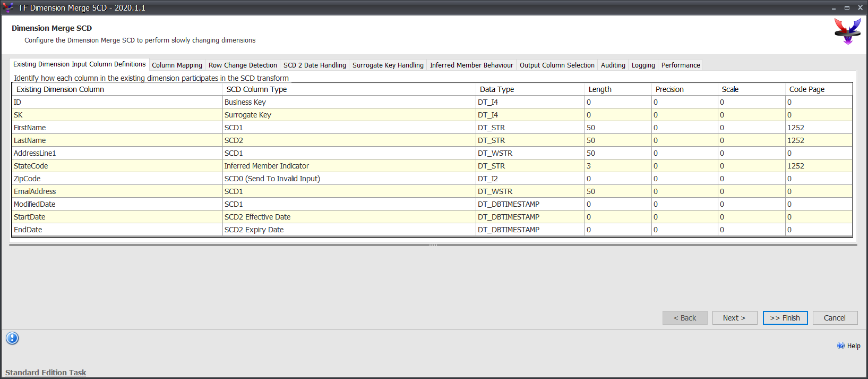Select the StartDate cell

(x=117, y=217)
